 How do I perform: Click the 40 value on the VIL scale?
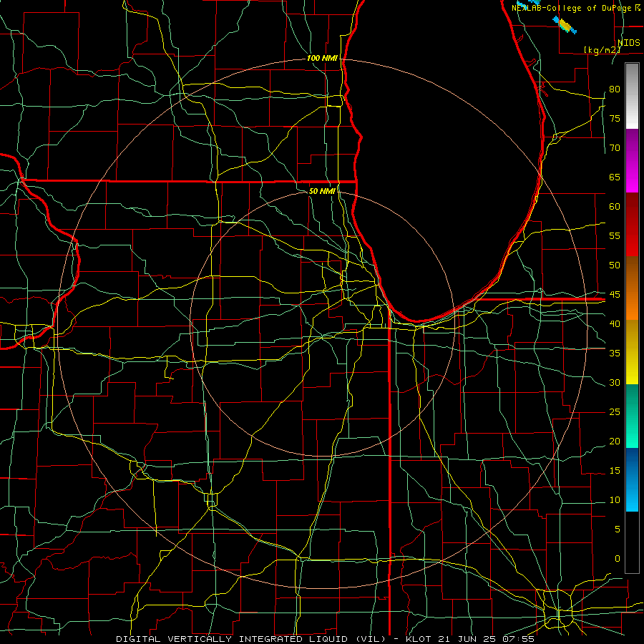[615, 323]
